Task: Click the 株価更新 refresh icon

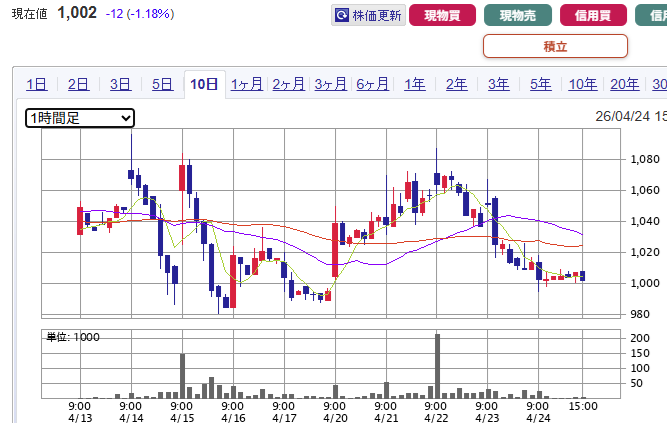Action: (x=342, y=15)
